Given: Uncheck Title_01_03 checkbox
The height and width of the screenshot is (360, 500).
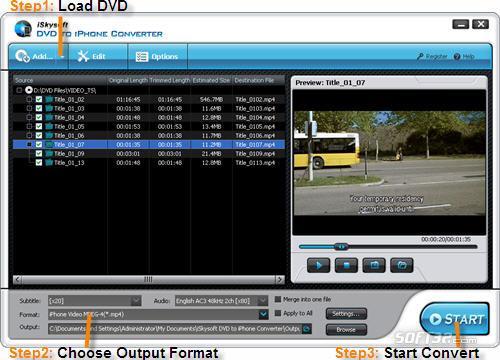Looking at the screenshot, I should point(39,108).
